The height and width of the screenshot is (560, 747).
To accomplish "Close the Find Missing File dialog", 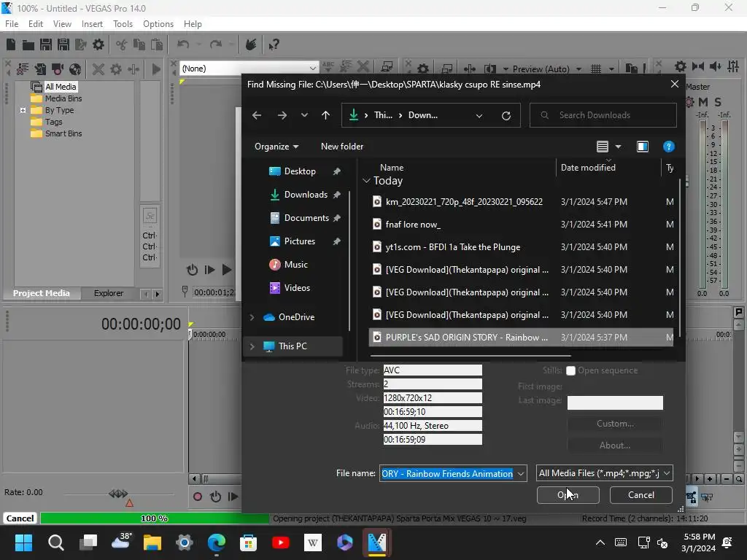I will click(x=675, y=85).
